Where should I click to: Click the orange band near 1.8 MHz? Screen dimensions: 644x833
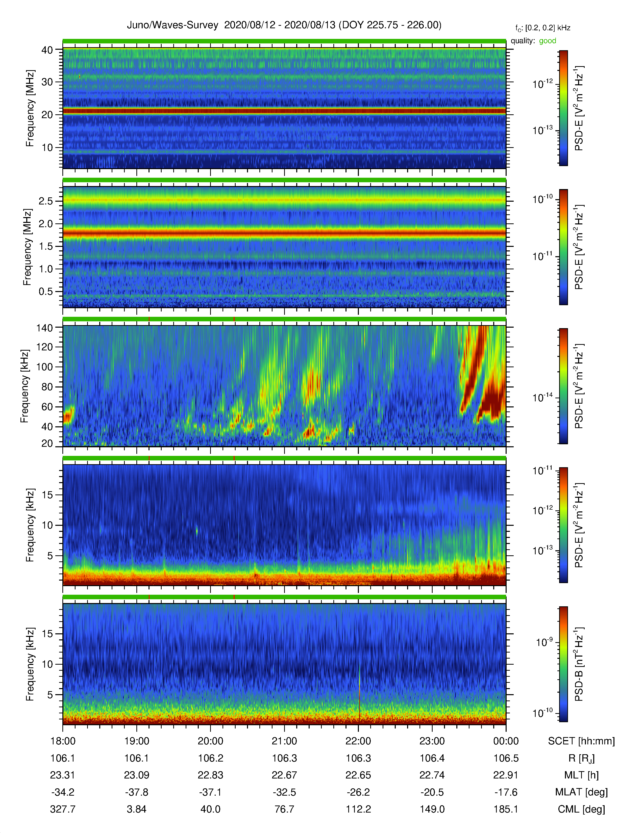284,232
